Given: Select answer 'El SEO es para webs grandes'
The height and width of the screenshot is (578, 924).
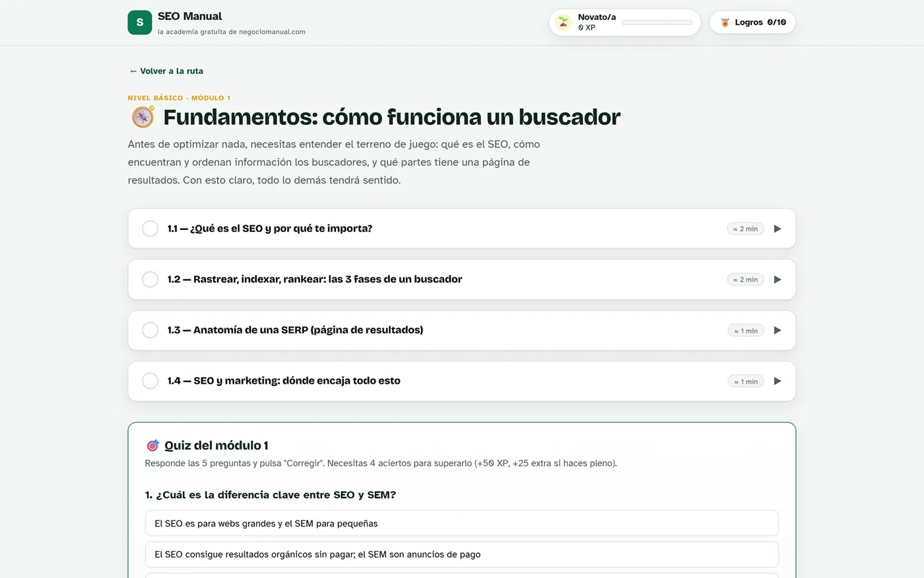Looking at the screenshot, I should coord(461,523).
